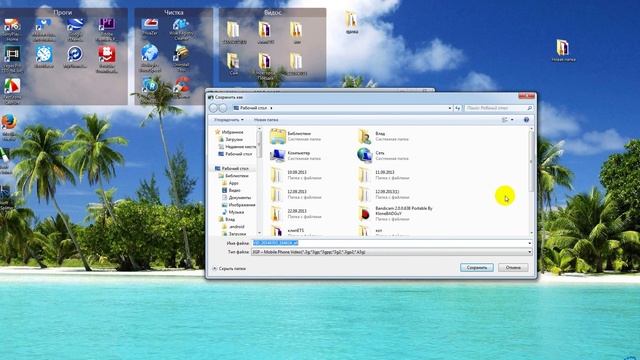Select the Рабочий стол tree root node
This screenshot has height=360, width=640.
pyautogui.click(x=232, y=169)
